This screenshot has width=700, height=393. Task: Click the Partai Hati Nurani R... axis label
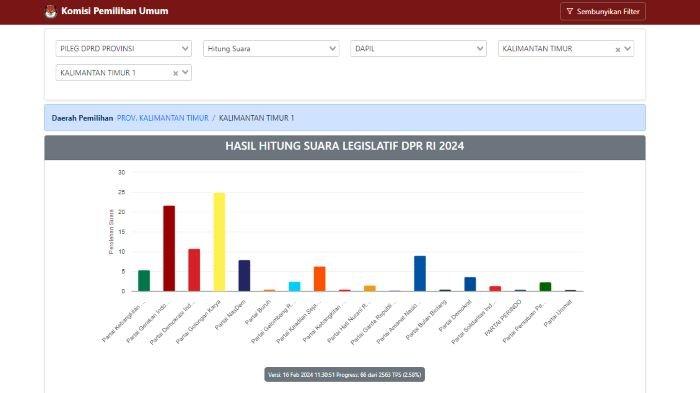point(348,323)
